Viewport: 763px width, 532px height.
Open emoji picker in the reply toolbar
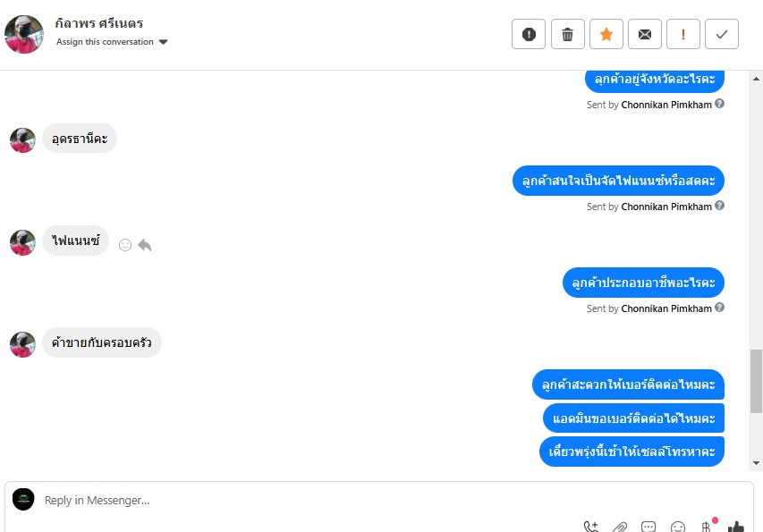pos(678,527)
